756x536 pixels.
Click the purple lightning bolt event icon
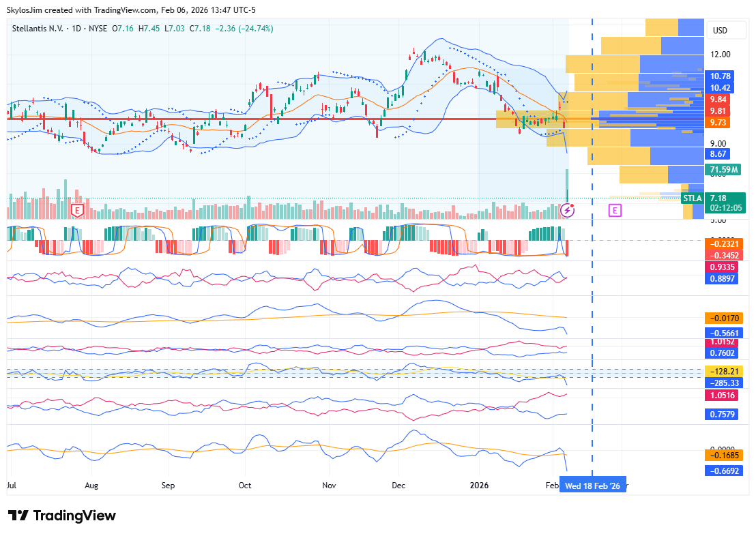pyautogui.click(x=567, y=211)
